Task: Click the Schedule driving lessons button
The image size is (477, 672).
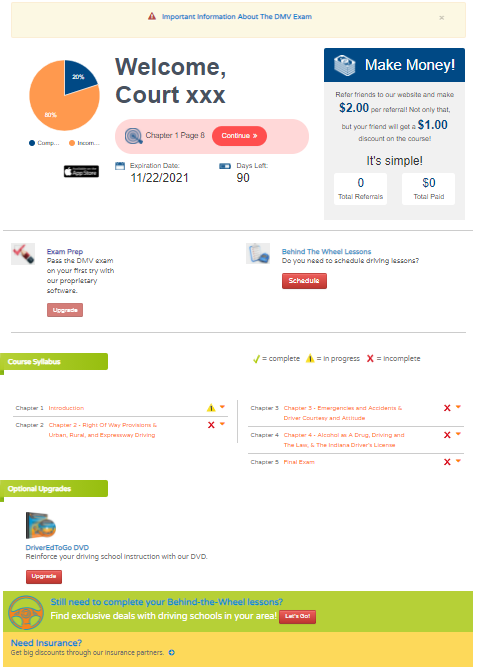Action: [304, 281]
